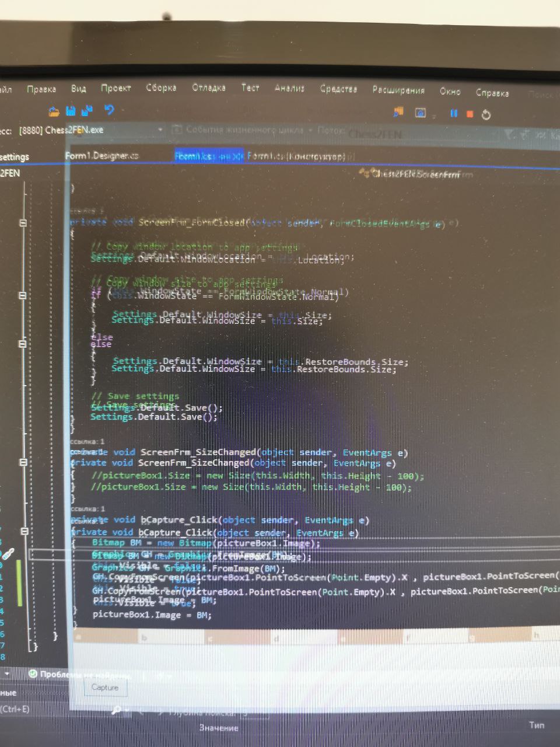The image size is (560, 747).
Task: Pause debugging with the pause icon
Action: 454,113
